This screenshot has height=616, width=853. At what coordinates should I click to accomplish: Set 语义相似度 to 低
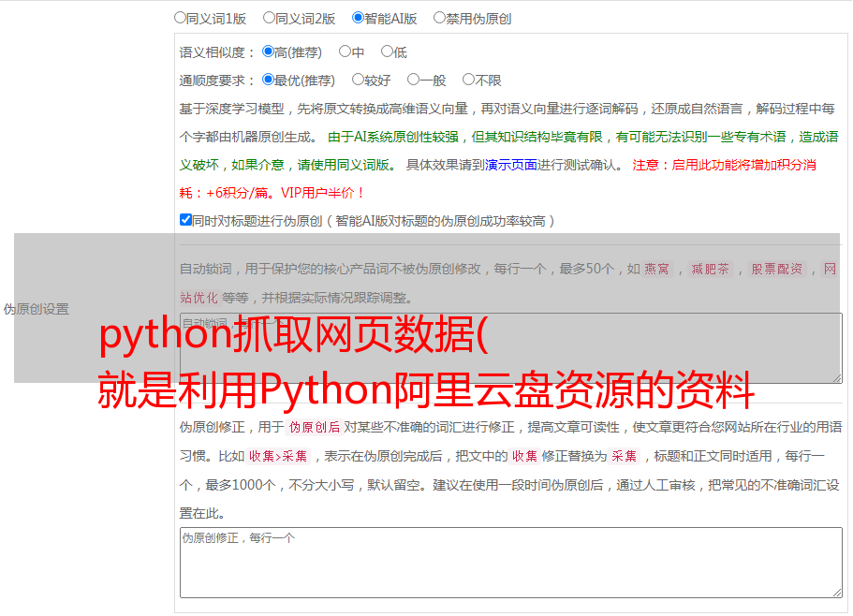point(387,51)
